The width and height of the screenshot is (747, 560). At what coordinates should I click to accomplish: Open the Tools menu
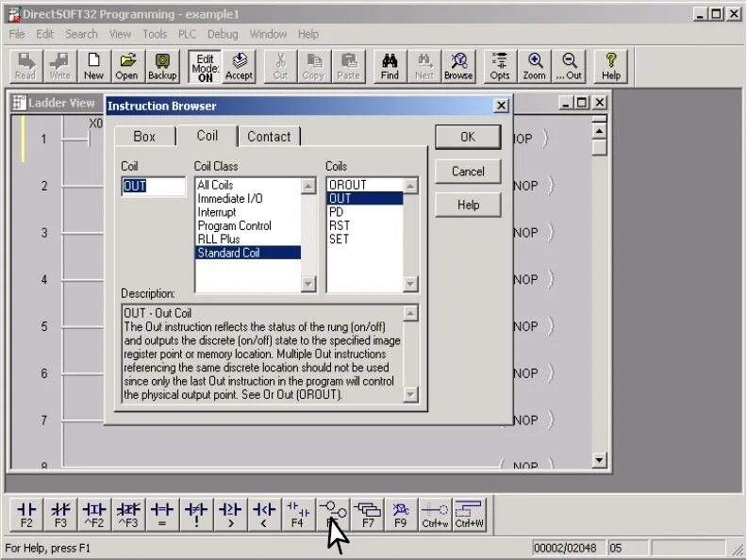pos(155,34)
